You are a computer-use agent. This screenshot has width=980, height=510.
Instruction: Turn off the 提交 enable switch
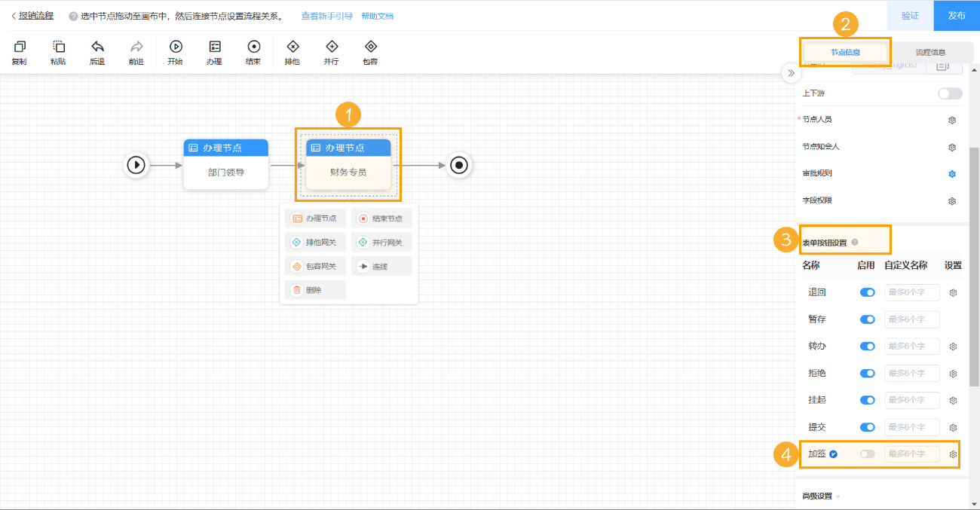(868, 427)
